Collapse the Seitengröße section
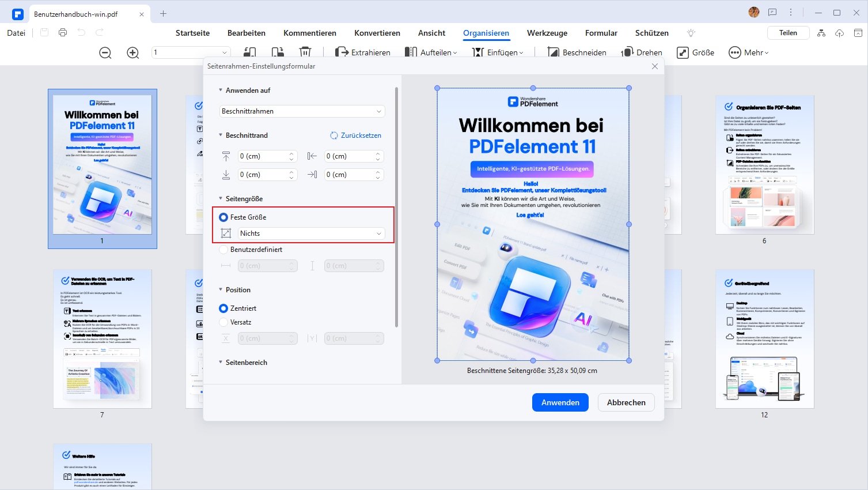The height and width of the screenshot is (490, 868). [x=221, y=199]
